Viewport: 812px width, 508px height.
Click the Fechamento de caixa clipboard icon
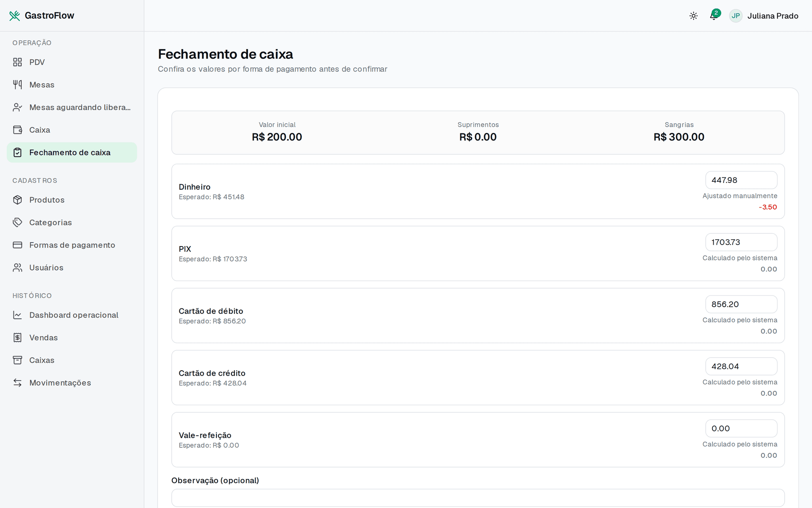[x=17, y=153]
